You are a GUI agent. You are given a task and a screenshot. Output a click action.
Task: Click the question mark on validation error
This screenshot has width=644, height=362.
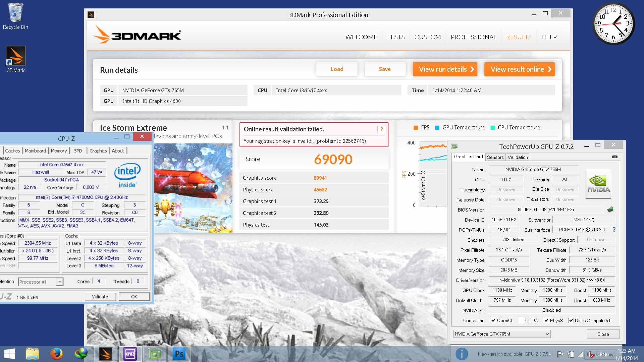pos(382,129)
